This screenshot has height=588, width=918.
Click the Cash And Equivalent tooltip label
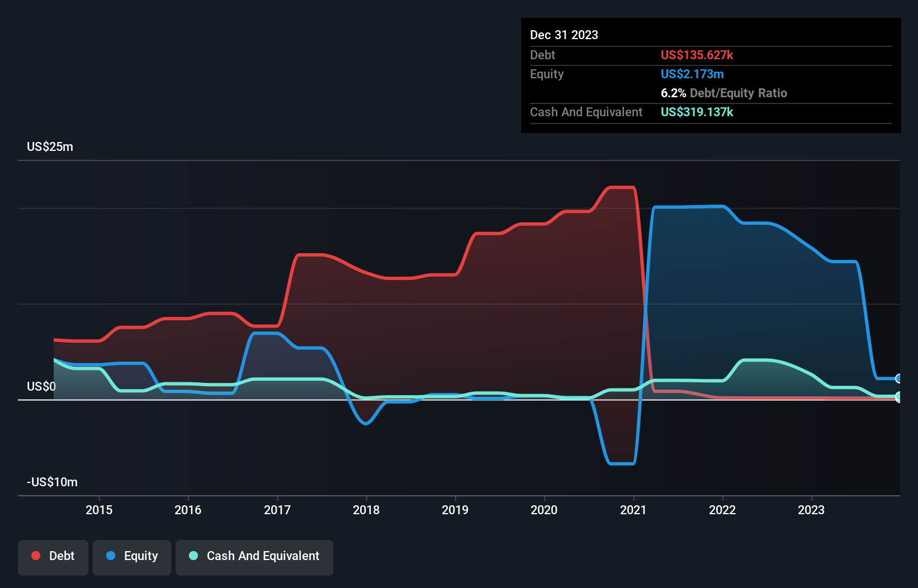click(586, 112)
